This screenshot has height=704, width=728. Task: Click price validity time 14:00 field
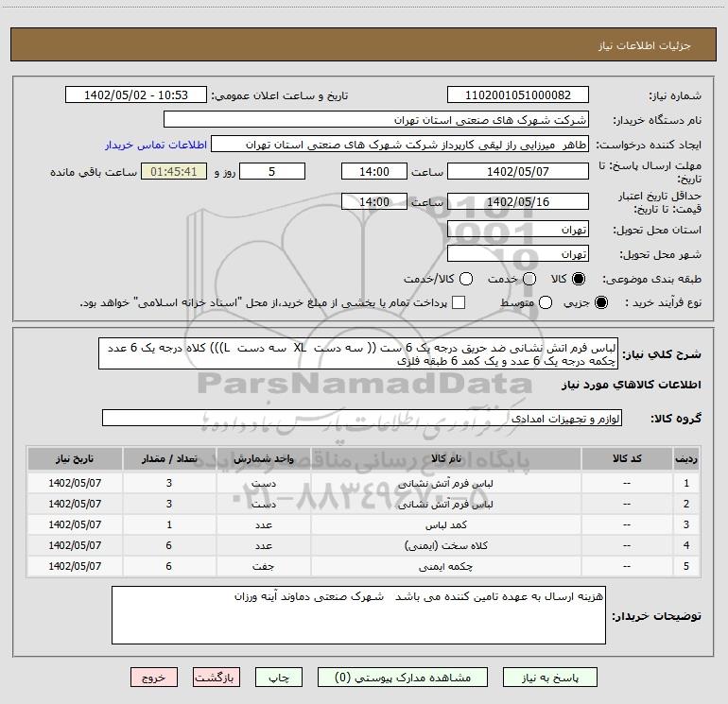point(374,201)
